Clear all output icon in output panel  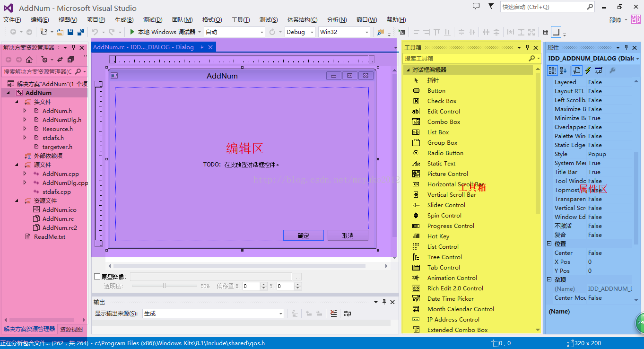(x=333, y=313)
